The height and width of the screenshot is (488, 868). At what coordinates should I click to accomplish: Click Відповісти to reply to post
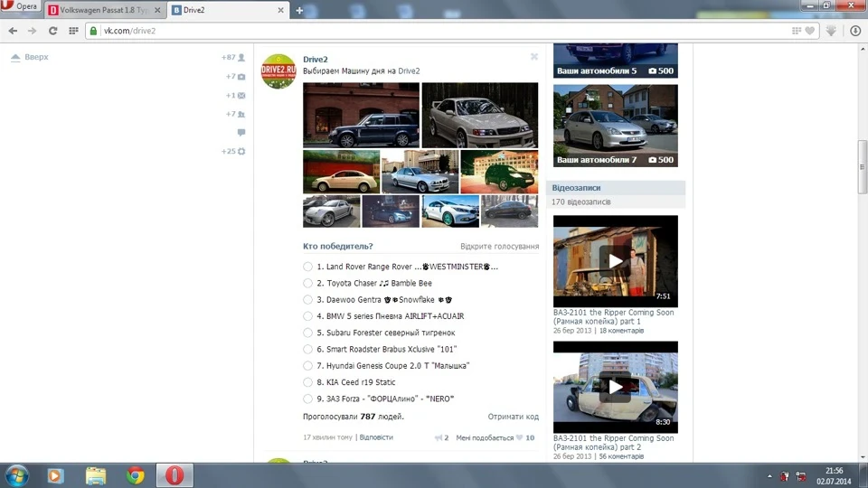(x=376, y=437)
